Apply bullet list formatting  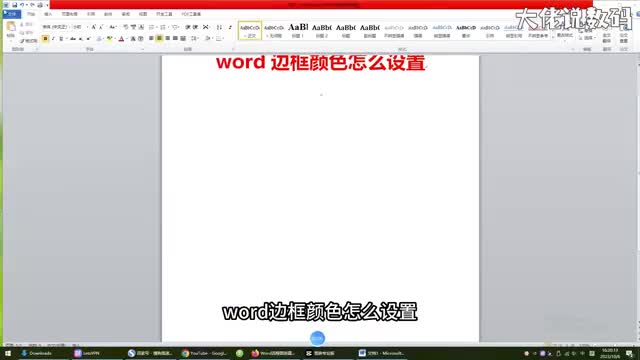point(151,27)
